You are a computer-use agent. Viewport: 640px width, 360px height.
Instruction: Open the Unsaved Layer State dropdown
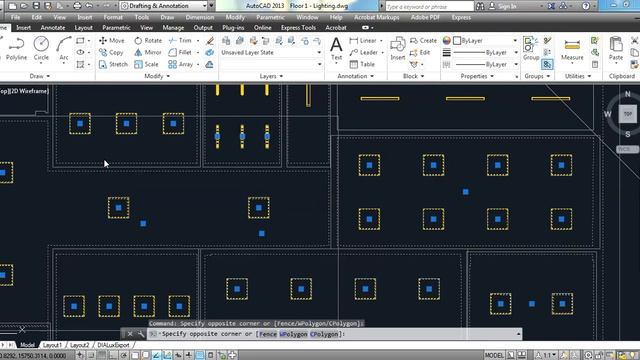[271, 52]
